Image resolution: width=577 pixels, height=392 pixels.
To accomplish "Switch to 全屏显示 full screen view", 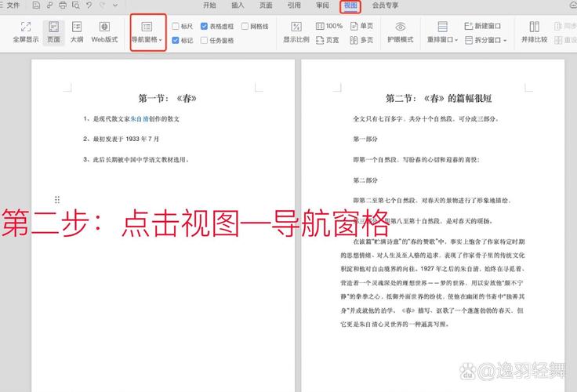I will coord(26,32).
